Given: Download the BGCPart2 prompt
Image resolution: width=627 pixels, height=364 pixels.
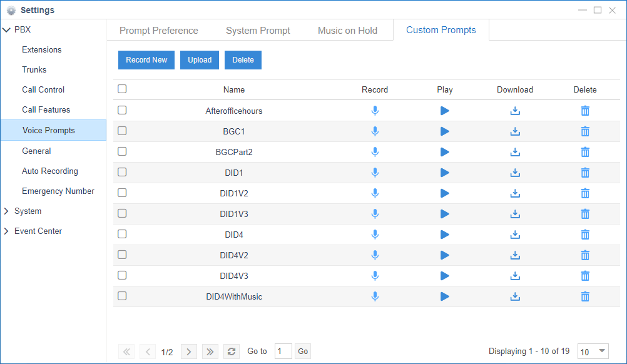Looking at the screenshot, I should tap(515, 152).
